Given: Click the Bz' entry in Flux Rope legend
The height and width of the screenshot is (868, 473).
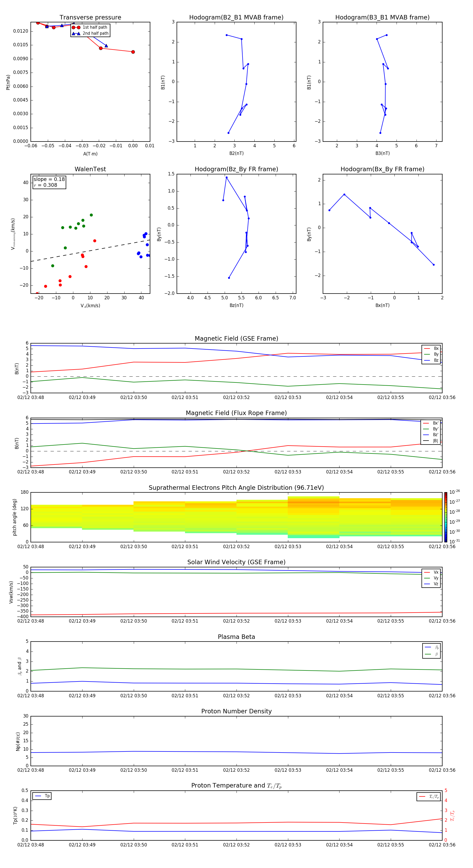Looking at the screenshot, I should [x=431, y=435].
